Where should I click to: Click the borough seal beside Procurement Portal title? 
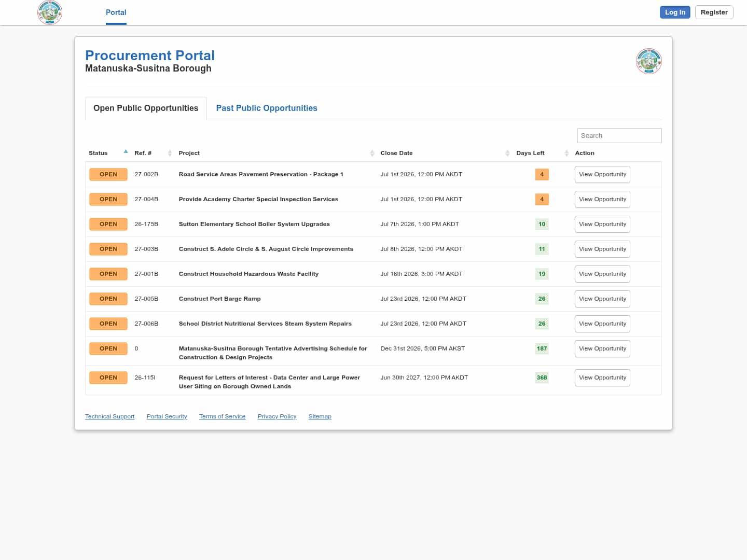click(x=648, y=61)
